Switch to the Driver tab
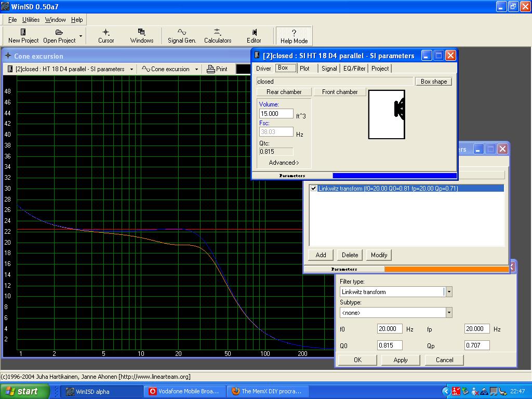This screenshot has width=532, height=399. [263, 69]
